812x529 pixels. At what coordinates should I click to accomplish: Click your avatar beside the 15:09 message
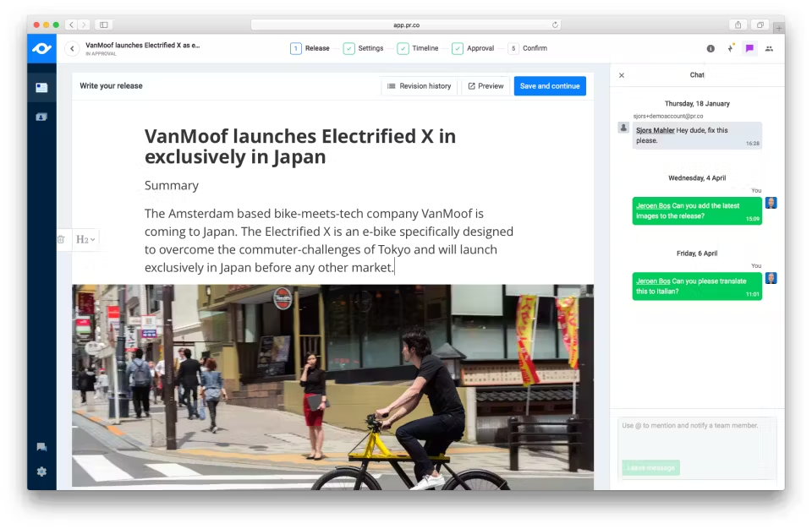[771, 203]
